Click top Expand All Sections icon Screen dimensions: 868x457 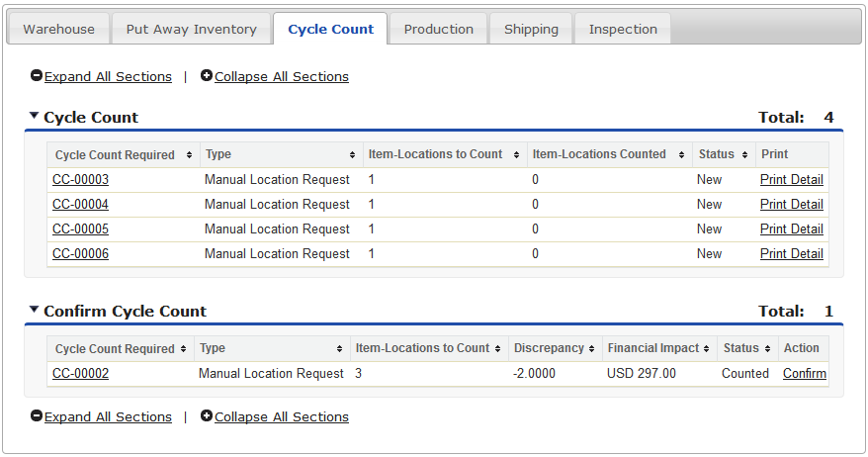pos(37,76)
